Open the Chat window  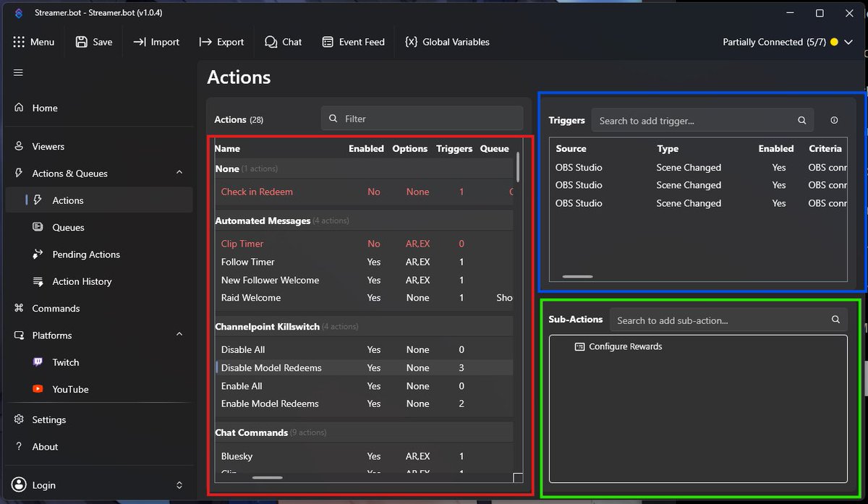click(x=284, y=42)
